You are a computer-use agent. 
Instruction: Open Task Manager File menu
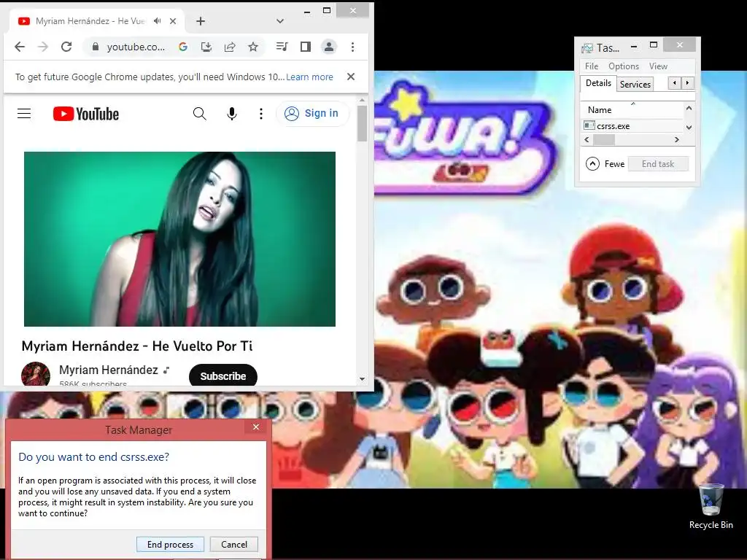(x=592, y=66)
